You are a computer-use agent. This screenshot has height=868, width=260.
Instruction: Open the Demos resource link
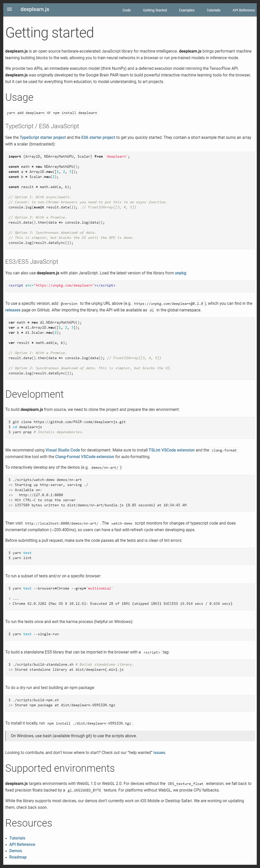point(16,851)
